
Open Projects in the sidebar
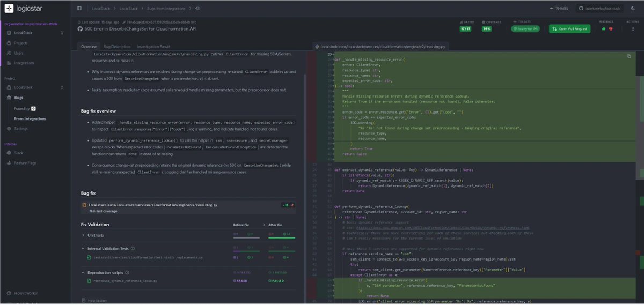point(21,43)
